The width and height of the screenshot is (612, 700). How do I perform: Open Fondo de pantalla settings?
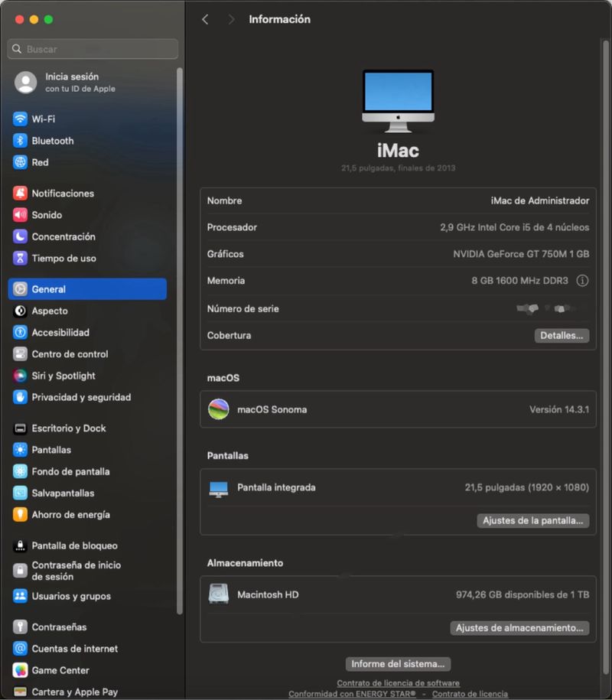coord(87,471)
